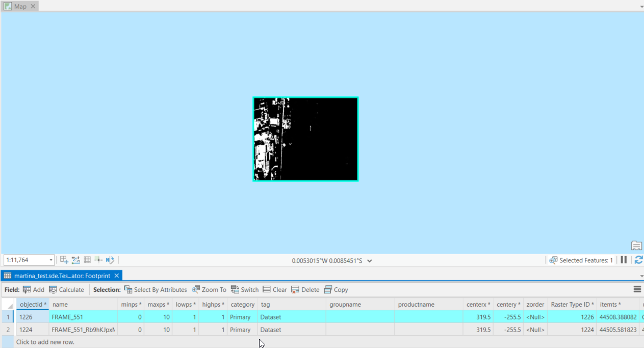The image size is (644, 348).
Task: Close the Footprint attribute table tab
Action: click(x=116, y=276)
